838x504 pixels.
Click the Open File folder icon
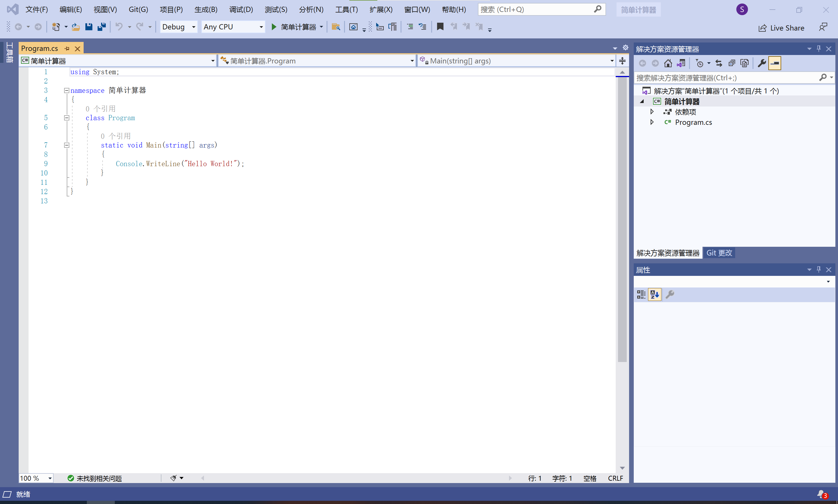pos(75,27)
